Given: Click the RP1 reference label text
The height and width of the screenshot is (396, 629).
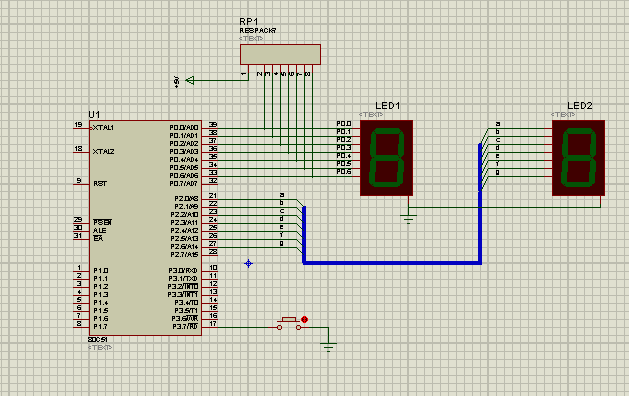Looking at the screenshot, I should 249,22.
